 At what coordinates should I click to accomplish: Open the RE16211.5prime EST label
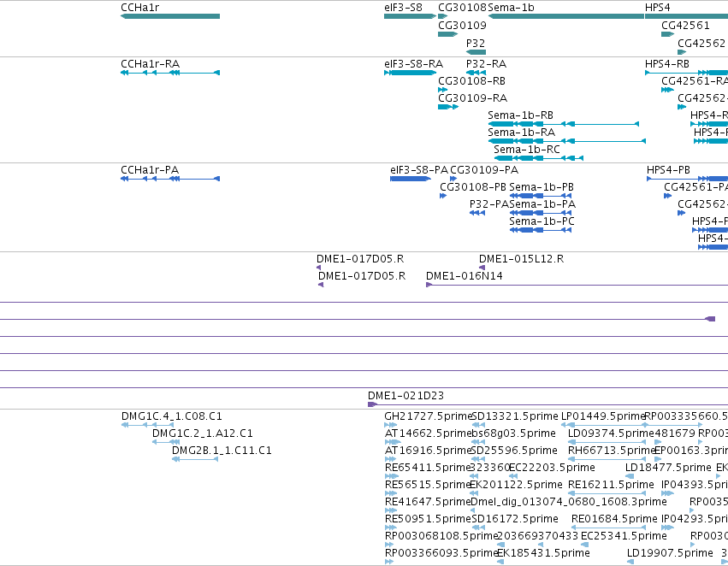[x=611, y=485]
